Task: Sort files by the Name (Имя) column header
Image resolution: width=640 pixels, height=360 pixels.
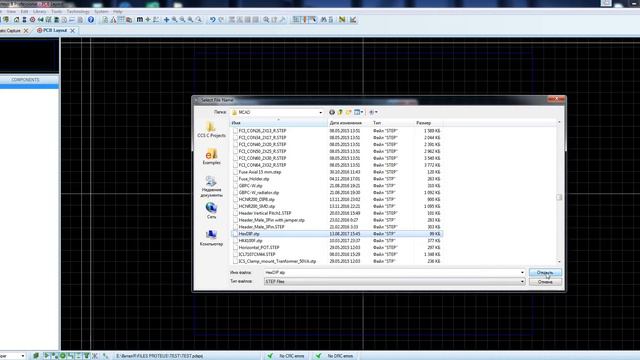Action: click(278, 122)
